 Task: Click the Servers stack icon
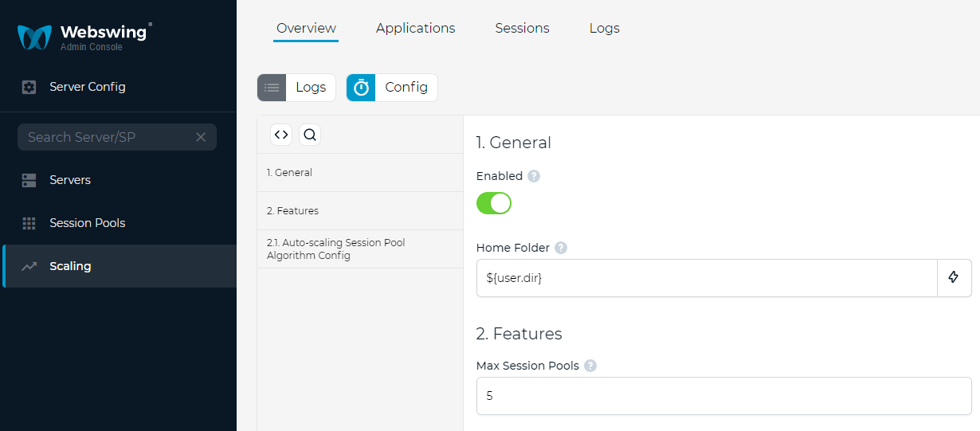tap(29, 180)
